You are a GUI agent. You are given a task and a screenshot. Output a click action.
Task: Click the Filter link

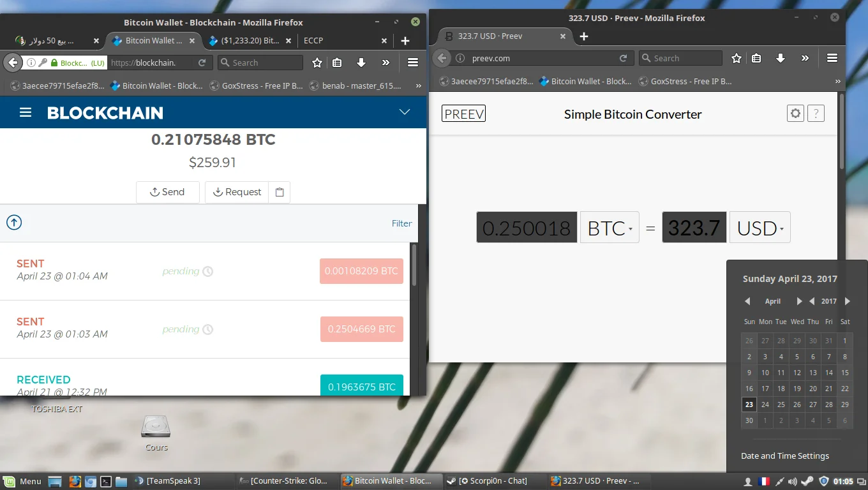pos(401,223)
